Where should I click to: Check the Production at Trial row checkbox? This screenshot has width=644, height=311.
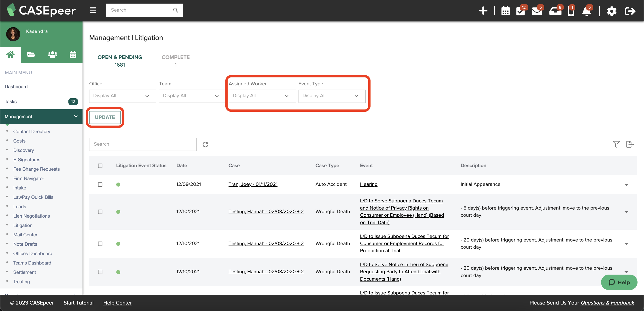click(x=100, y=244)
